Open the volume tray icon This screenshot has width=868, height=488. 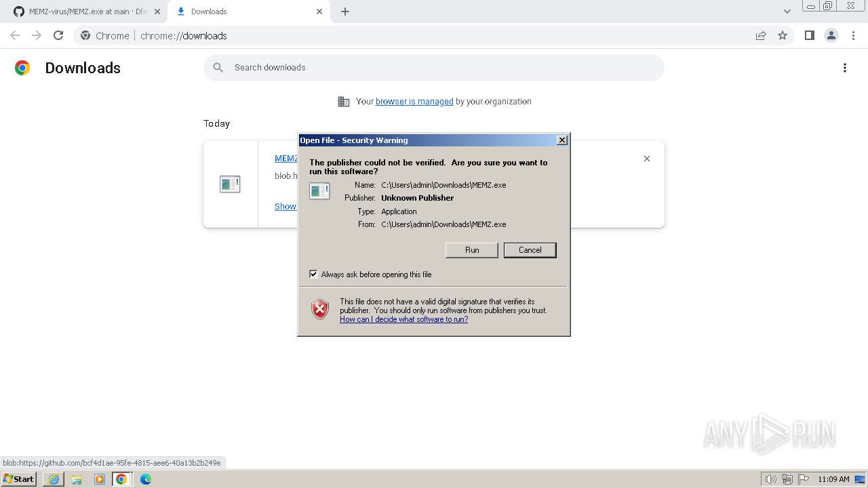[x=771, y=479]
